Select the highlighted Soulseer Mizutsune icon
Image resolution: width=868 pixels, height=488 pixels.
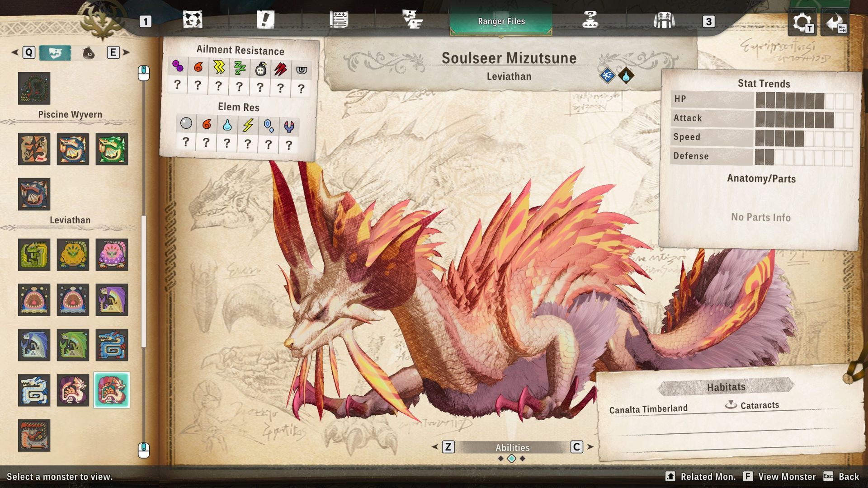(x=112, y=390)
